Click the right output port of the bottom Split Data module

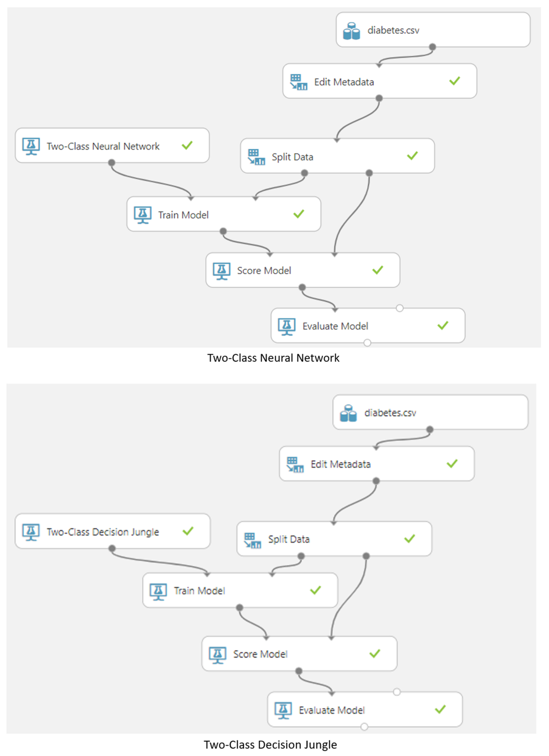[366, 556]
